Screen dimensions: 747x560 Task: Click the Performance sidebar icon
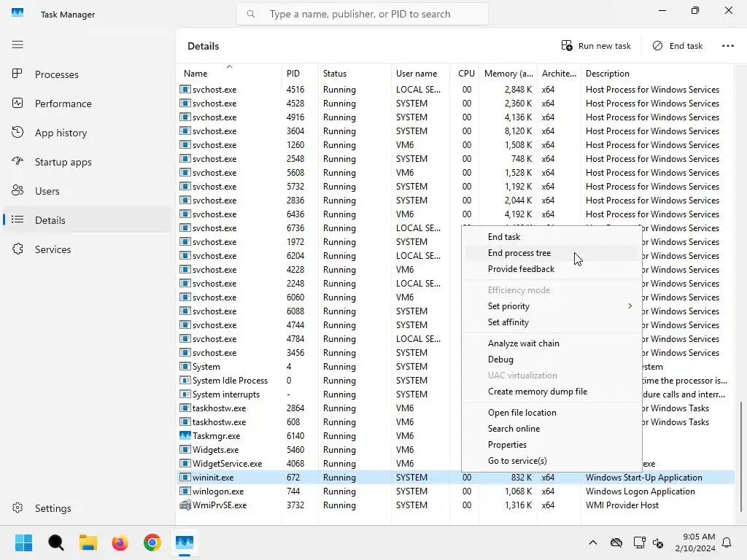[18, 104]
